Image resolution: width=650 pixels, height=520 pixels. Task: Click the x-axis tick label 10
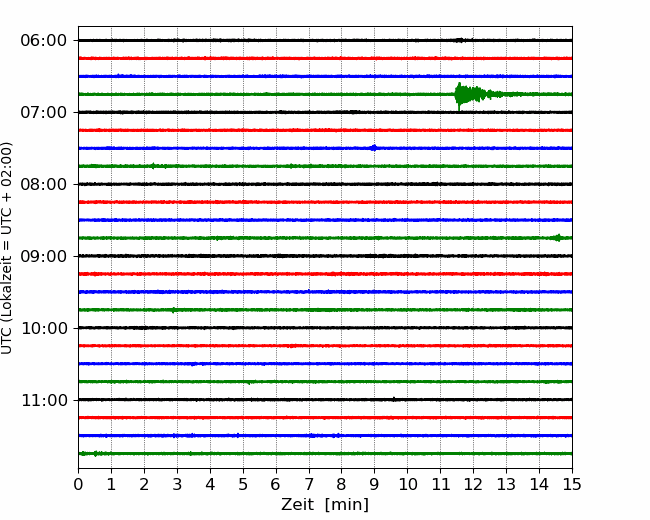407,484
